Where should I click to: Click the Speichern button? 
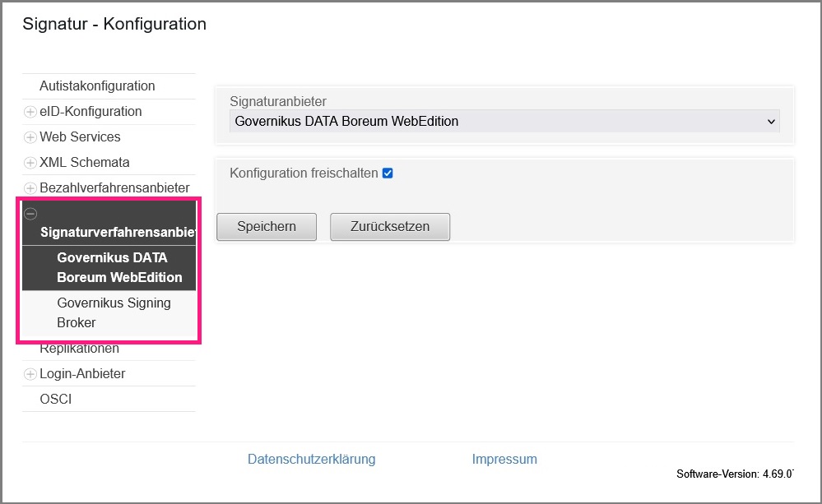pos(267,227)
